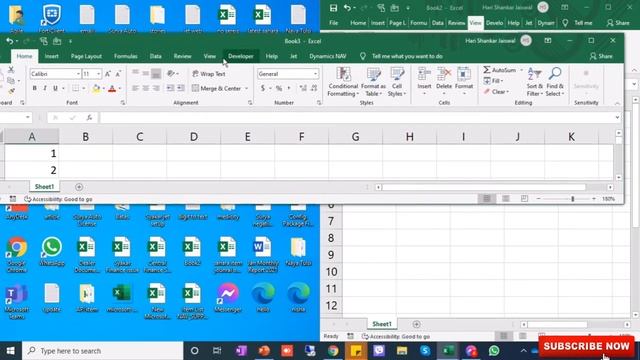Expand Font Color dropdown arrow
The width and height of the screenshot is (640, 360).
click(120, 89)
